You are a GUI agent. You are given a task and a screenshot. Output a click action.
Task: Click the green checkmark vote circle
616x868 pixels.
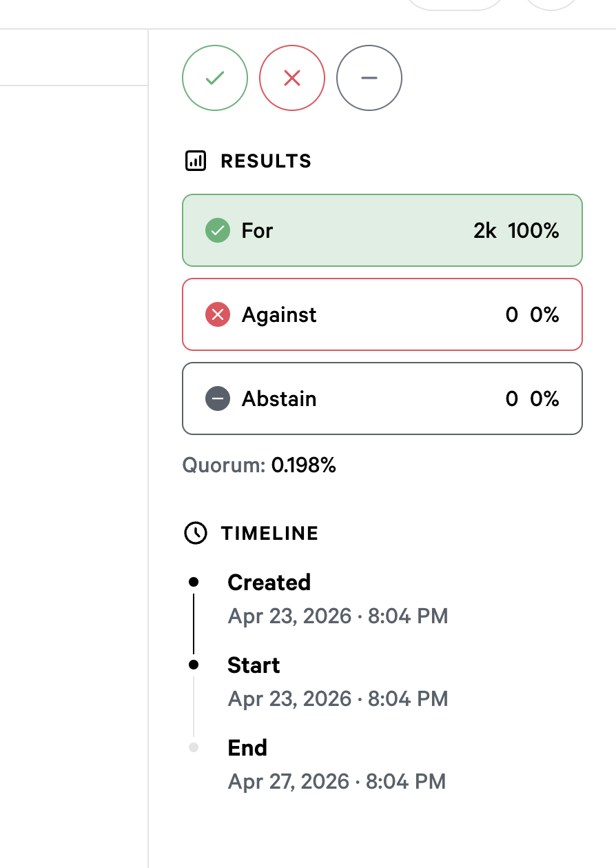214,78
